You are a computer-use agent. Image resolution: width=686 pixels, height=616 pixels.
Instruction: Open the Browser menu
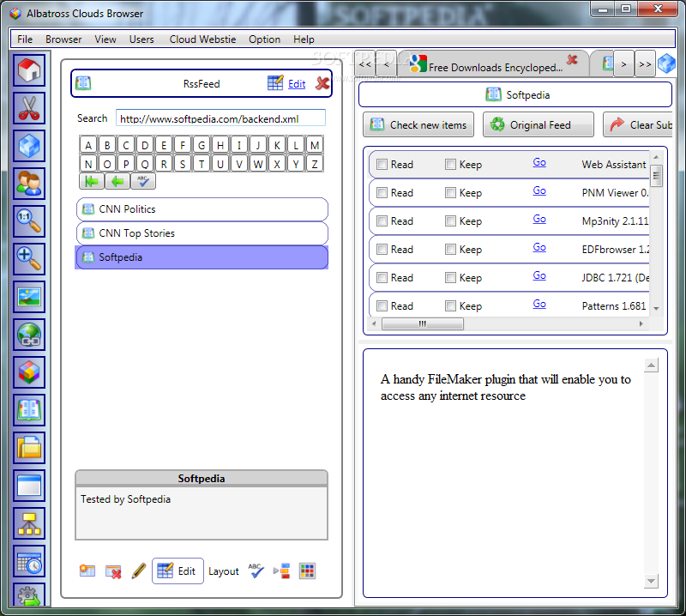(x=63, y=39)
